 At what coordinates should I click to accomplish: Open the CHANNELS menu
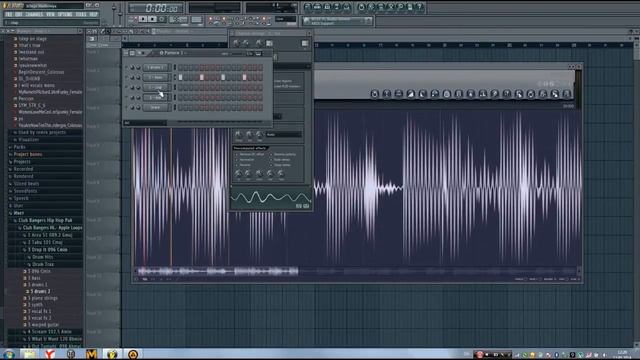[34, 14]
